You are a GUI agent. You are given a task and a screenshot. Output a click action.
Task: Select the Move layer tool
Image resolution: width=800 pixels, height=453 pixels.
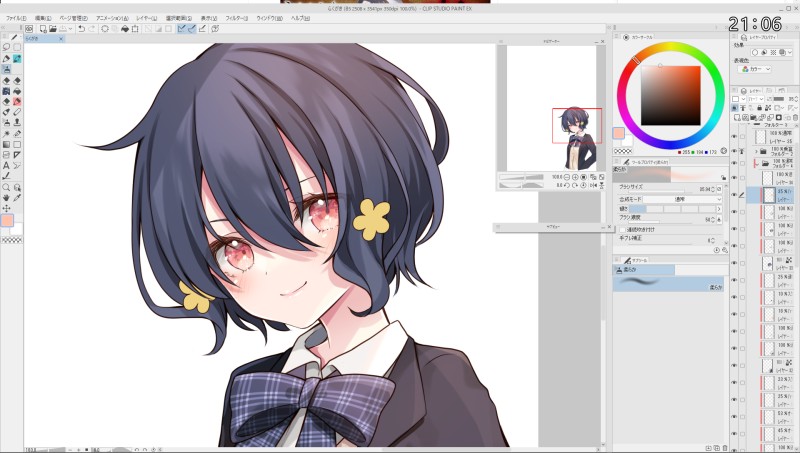[6, 208]
